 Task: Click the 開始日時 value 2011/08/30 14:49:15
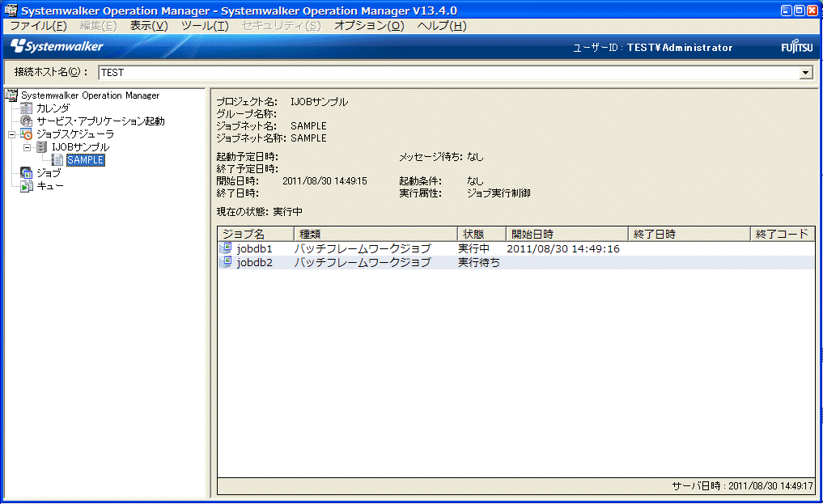point(325,181)
